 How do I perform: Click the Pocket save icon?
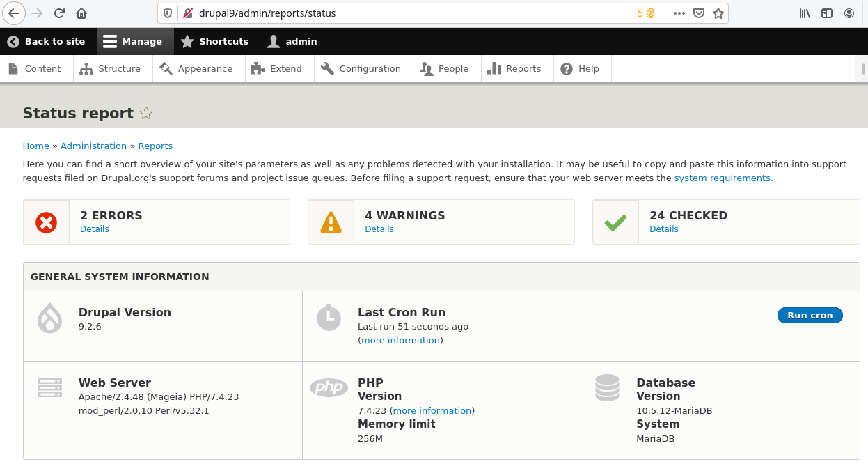(x=699, y=13)
